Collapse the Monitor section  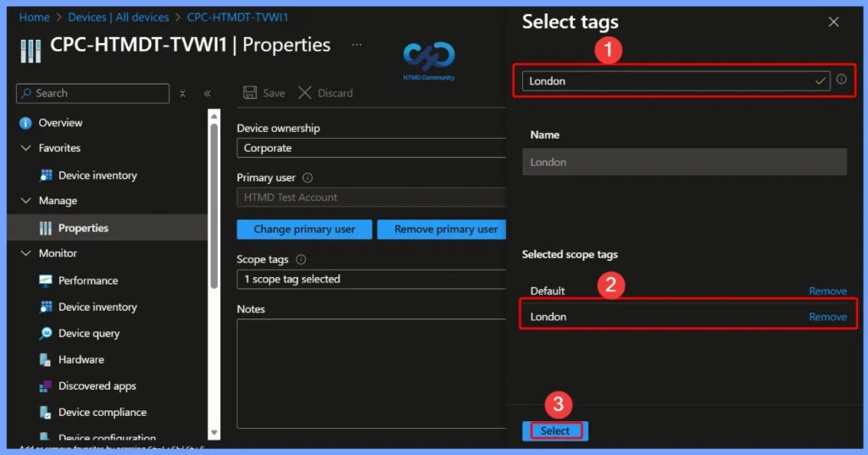tap(25, 253)
